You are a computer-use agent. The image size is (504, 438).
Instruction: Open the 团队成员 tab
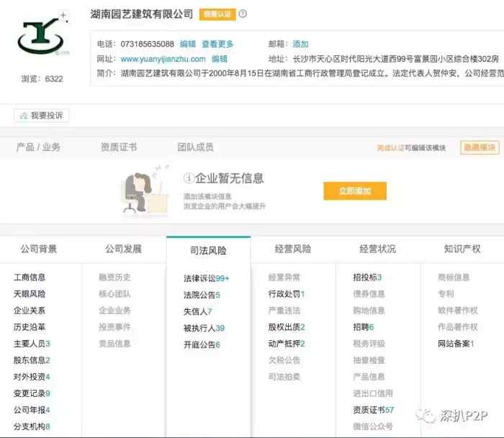195,147
